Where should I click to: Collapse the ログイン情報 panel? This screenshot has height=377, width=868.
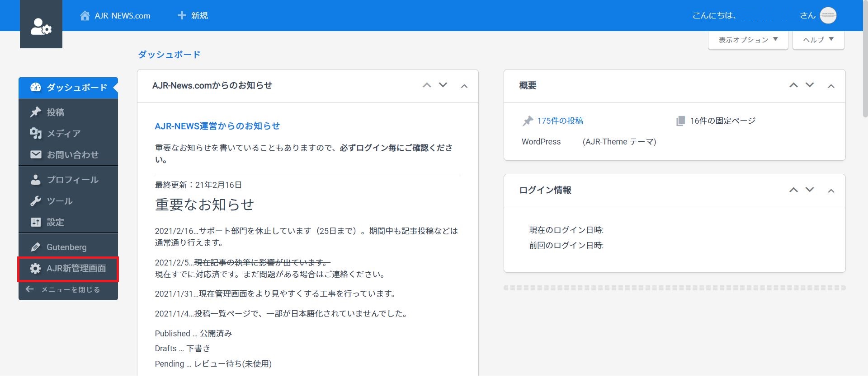tap(830, 191)
